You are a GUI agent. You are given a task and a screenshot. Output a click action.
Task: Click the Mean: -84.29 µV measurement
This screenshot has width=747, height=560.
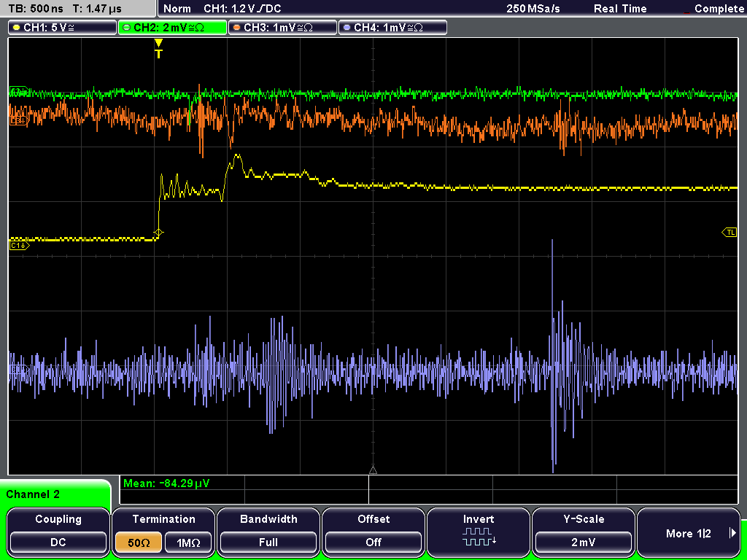coord(166,483)
